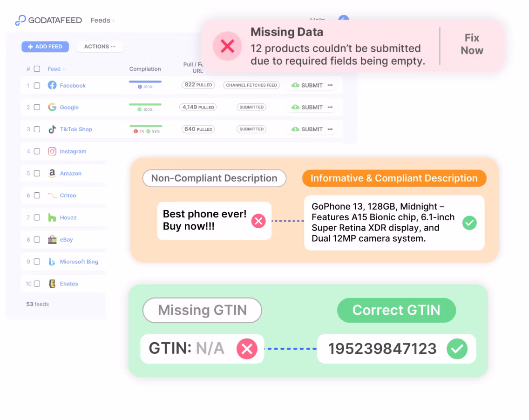Open more options for Google row
The width and height of the screenshot is (529, 420).
330,107
